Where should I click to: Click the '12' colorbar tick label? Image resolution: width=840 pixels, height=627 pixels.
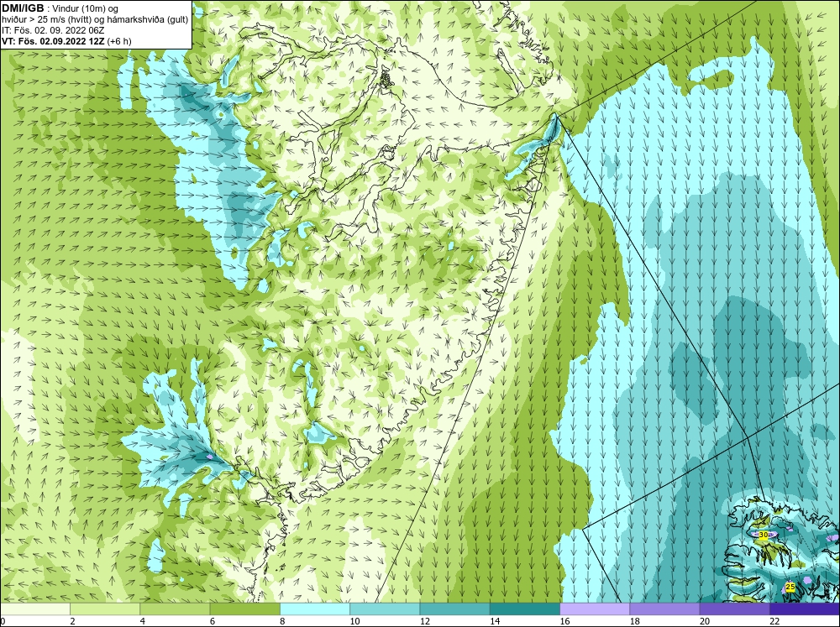click(424, 621)
